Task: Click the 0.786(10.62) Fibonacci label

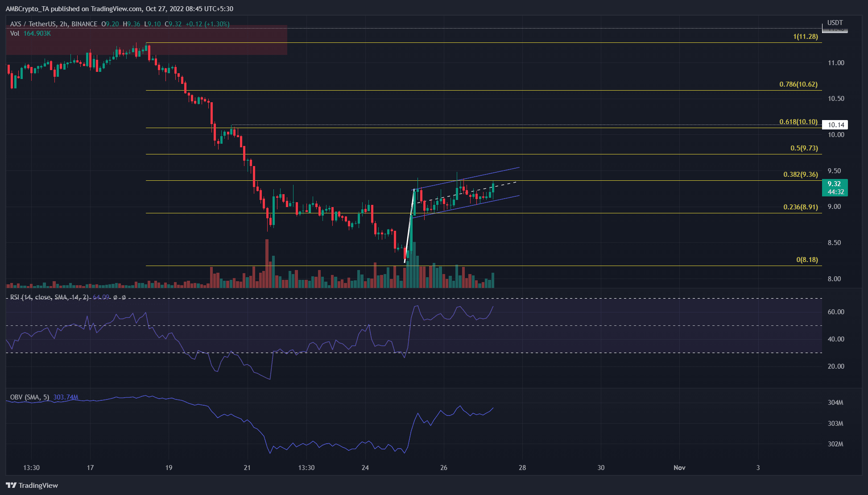Action: coord(798,84)
